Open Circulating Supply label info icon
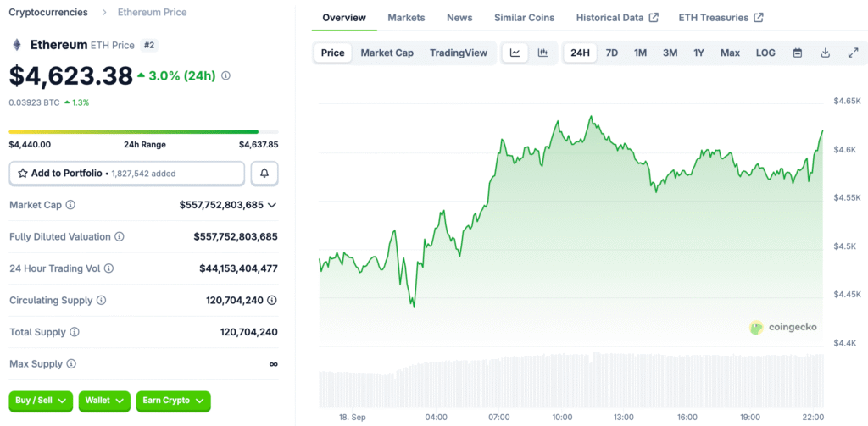Screen dimensions: 868x426 (x=102, y=301)
